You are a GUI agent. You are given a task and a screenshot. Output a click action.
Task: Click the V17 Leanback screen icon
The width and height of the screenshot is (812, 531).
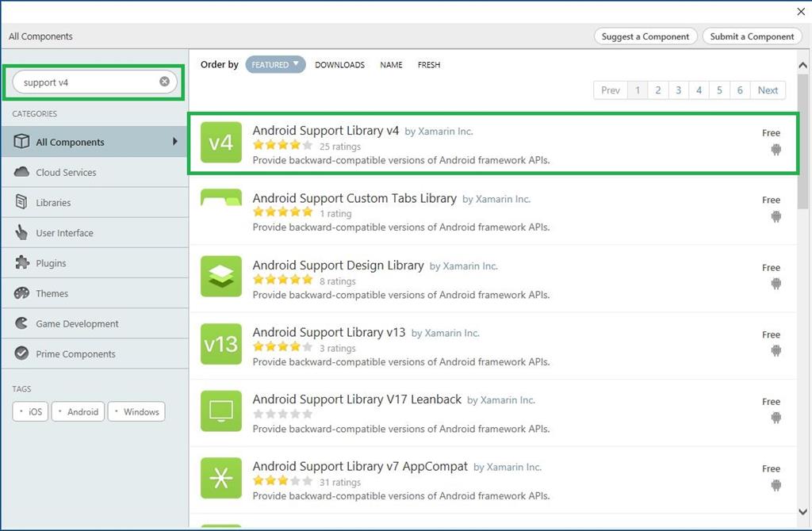click(221, 411)
